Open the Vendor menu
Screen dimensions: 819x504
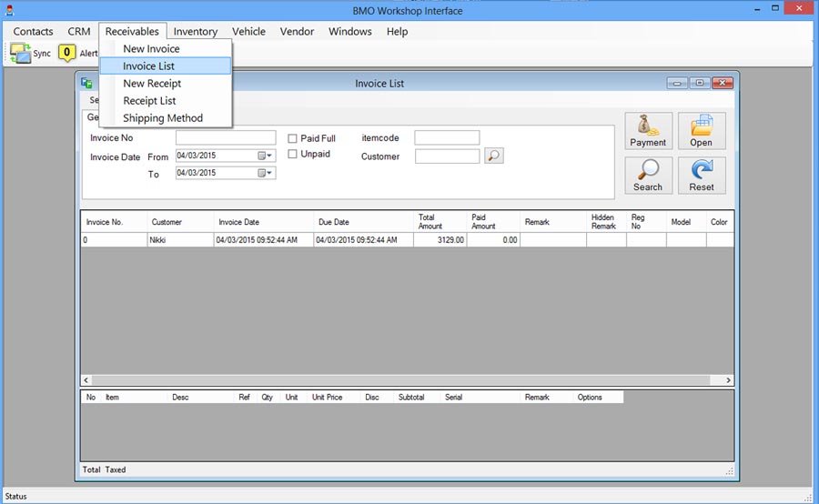click(x=297, y=31)
